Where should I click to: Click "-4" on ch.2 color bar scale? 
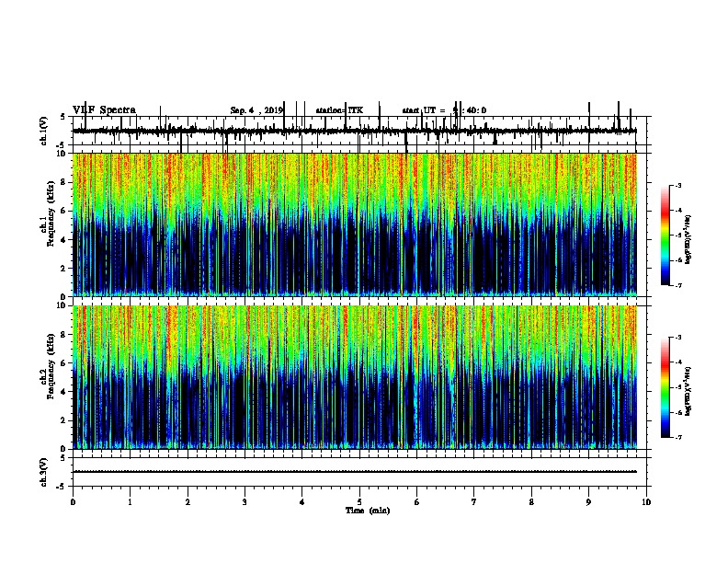click(678, 362)
